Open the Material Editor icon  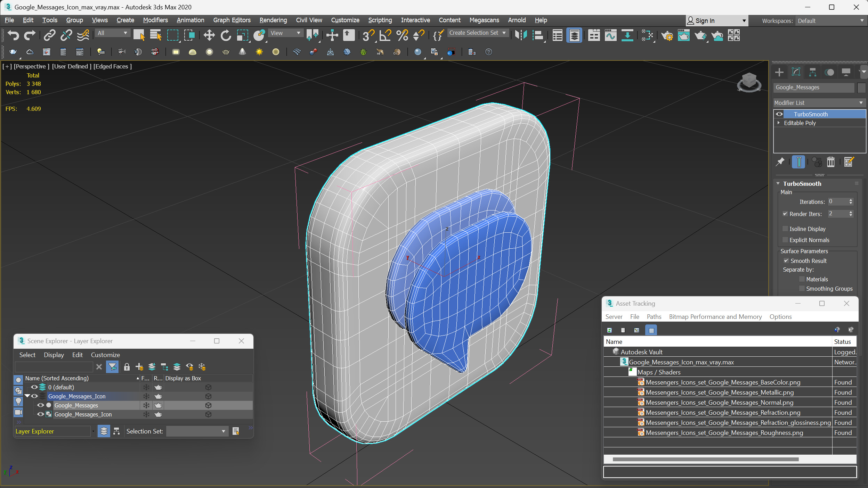647,35
